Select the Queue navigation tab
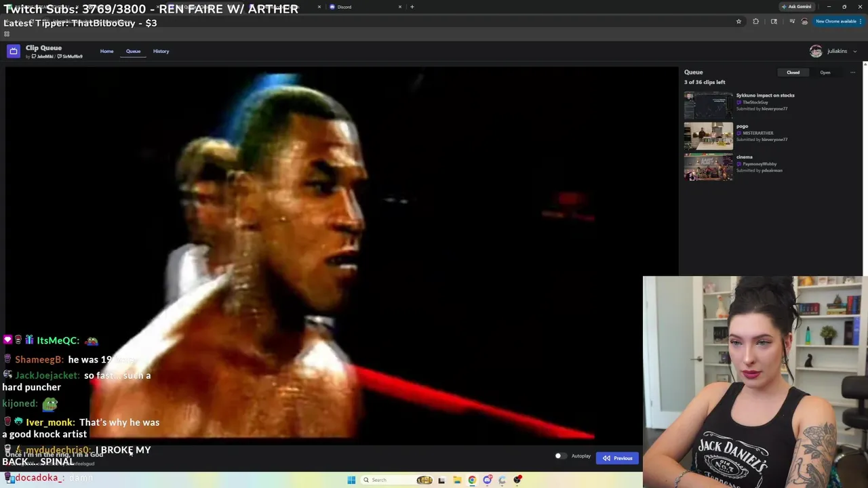Screen dimensions: 868x488 (133, 51)
